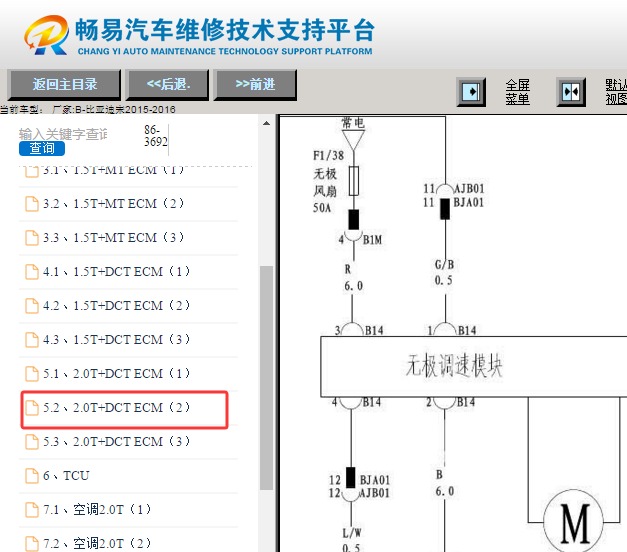
Task: Click the L/W wire color label
Action: point(352,532)
